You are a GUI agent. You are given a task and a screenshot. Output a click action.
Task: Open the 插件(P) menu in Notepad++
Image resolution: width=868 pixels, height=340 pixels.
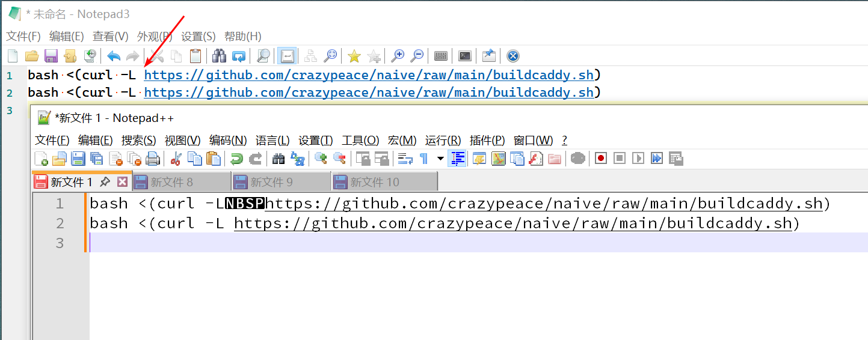(x=487, y=141)
